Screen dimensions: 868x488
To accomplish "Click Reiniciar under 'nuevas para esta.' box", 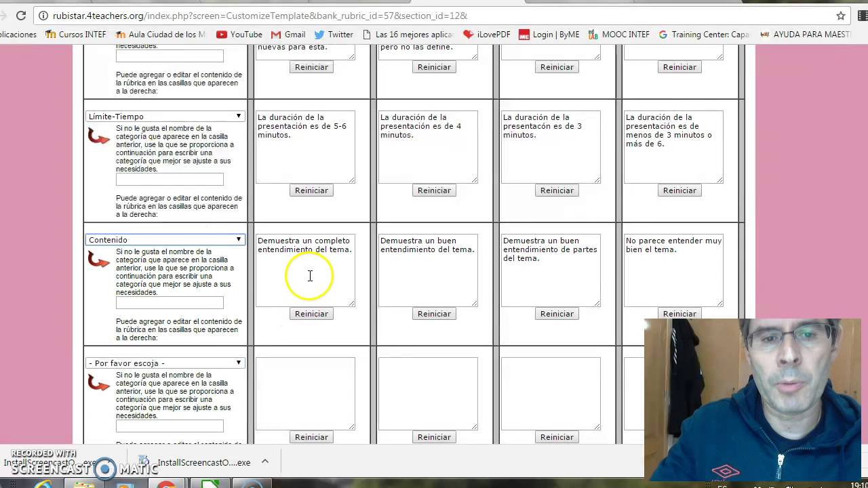I will click(x=311, y=67).
